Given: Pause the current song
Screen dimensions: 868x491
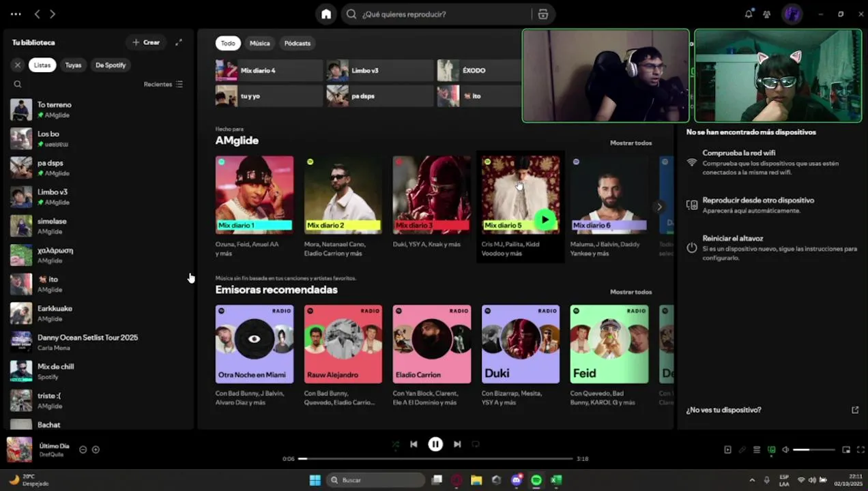Looking at the screenshot, I should click(435, 444).
